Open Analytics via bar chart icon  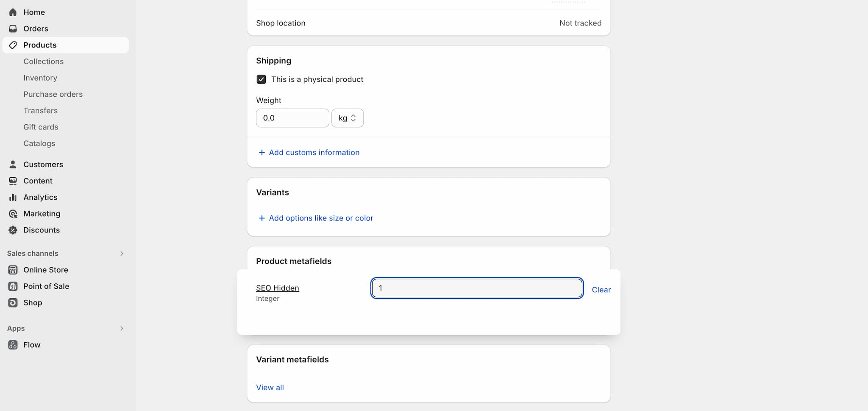coord(13,197)
